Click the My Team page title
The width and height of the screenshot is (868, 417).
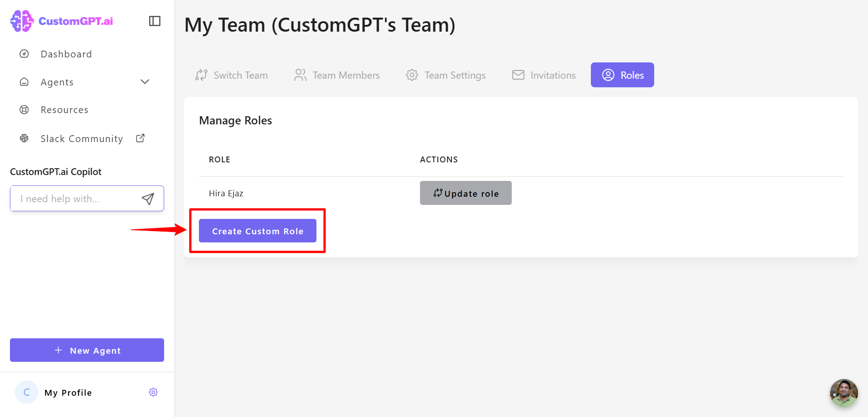tap(320, 25)
